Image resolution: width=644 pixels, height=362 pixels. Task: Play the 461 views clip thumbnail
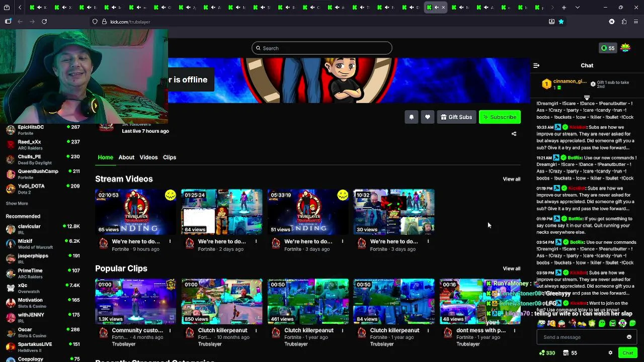pos(308,301)
